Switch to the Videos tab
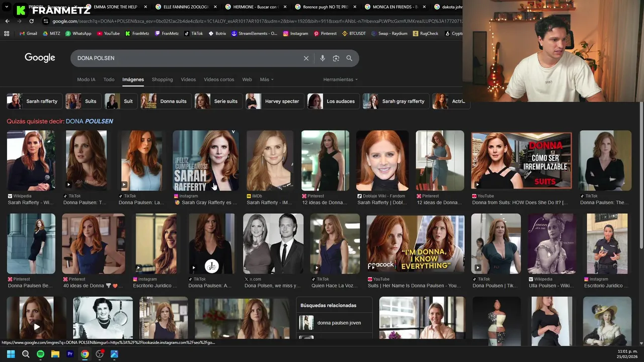The width and height of the screenshot is (644, 362). point(188,79)
